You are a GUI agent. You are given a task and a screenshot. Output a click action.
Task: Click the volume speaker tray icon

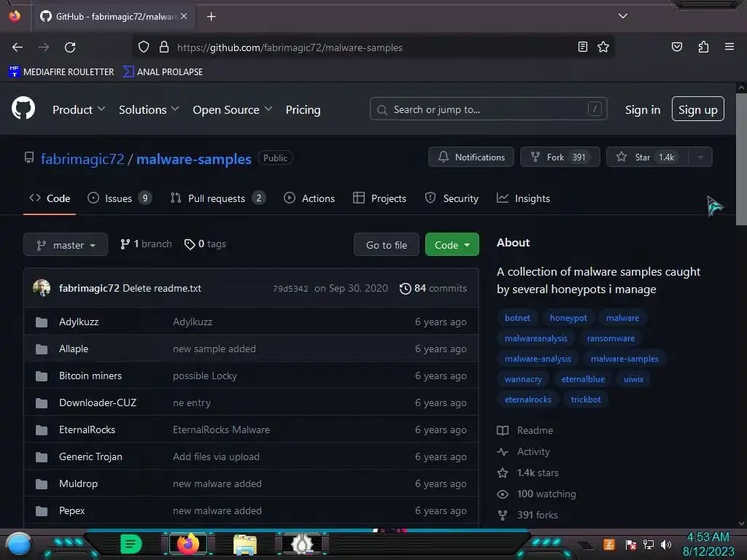[666, 544]
